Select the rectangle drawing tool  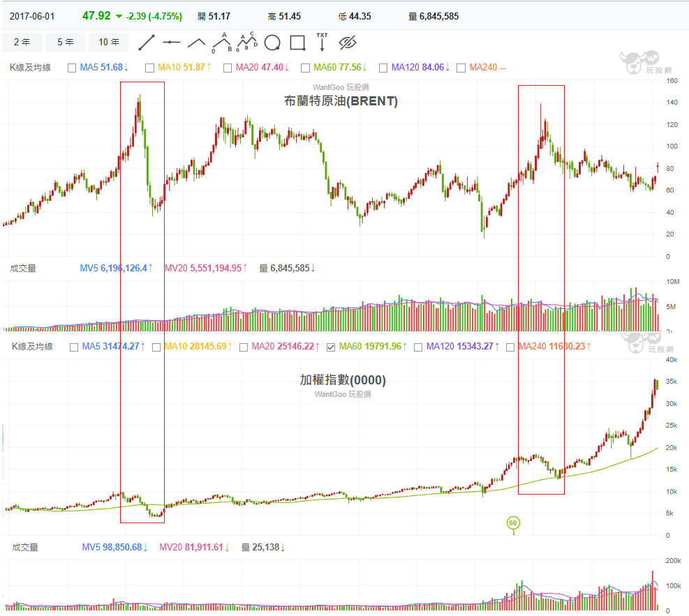(x=297, y=43)
